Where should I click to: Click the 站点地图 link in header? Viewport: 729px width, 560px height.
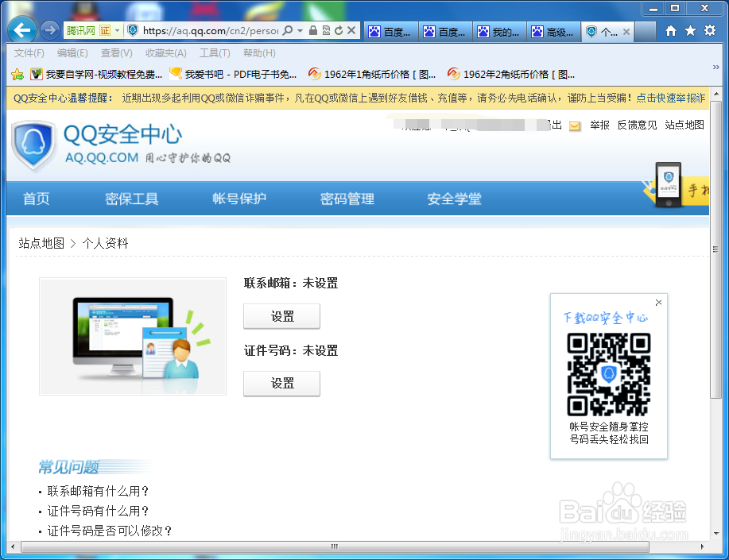684,125
